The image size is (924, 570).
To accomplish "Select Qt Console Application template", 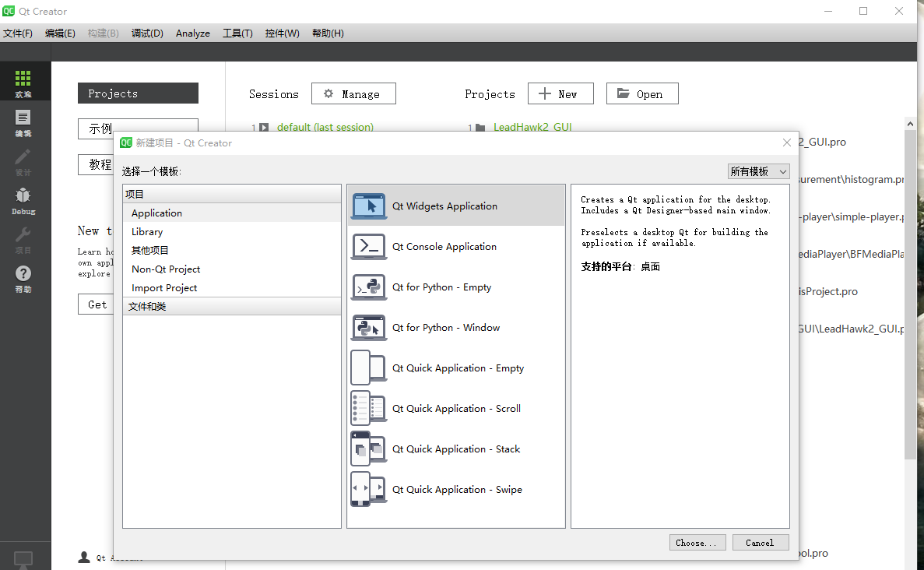I will coord(455,246).
